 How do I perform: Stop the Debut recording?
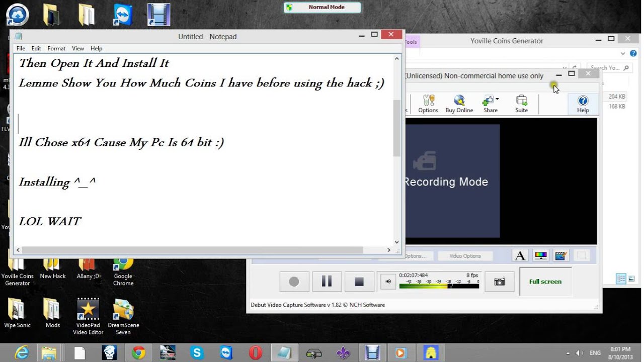pos(359,282)
